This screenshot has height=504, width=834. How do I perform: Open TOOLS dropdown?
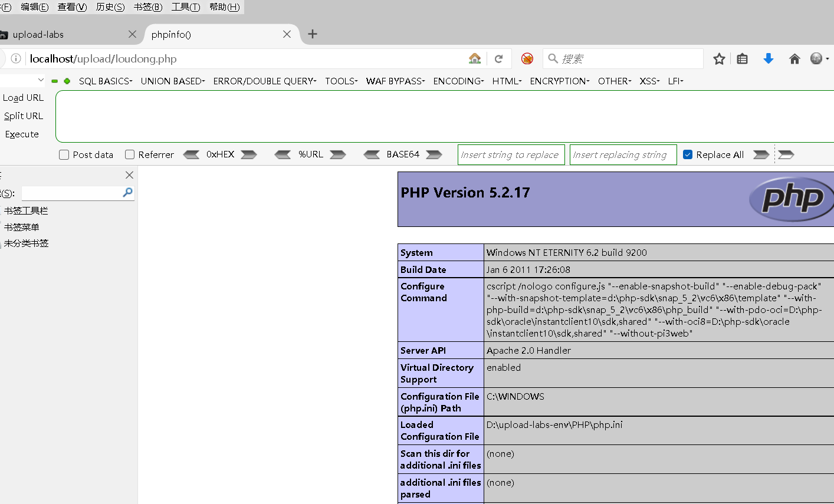pos(342,81)
